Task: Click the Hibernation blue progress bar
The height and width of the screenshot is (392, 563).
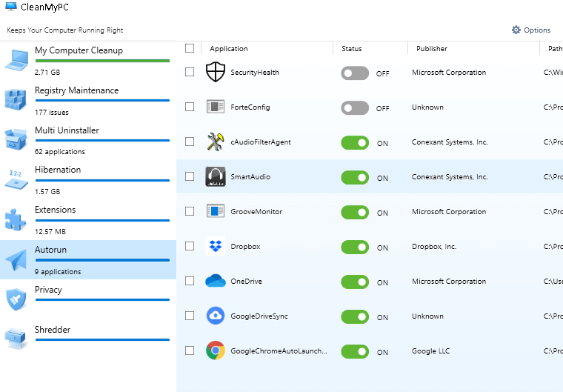Action: pyautogui.click(x=102, y=180)
